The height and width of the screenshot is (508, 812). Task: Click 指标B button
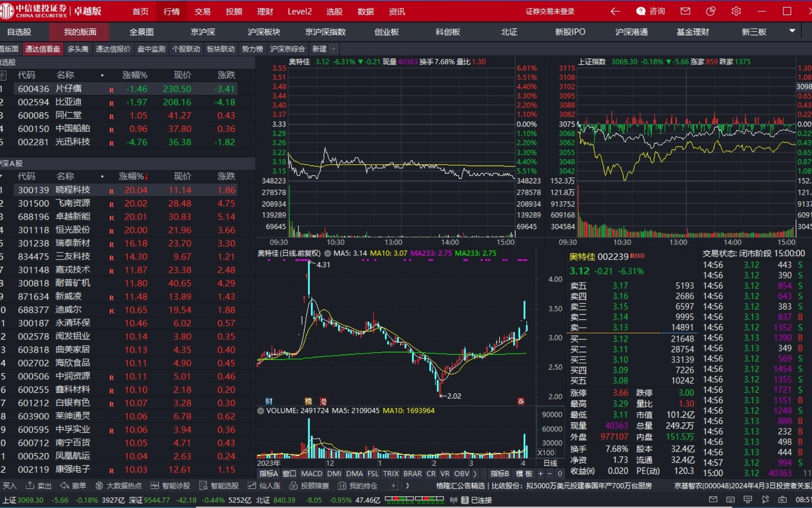500,474
